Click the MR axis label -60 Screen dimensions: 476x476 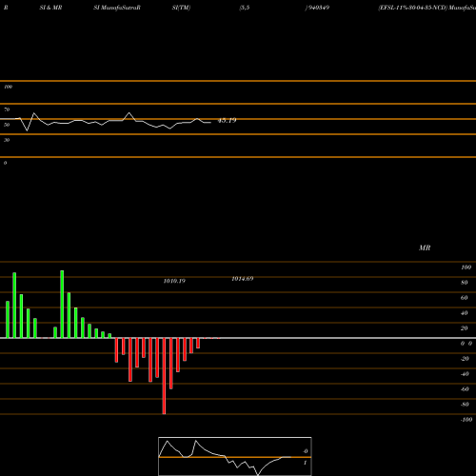(465, 389)
